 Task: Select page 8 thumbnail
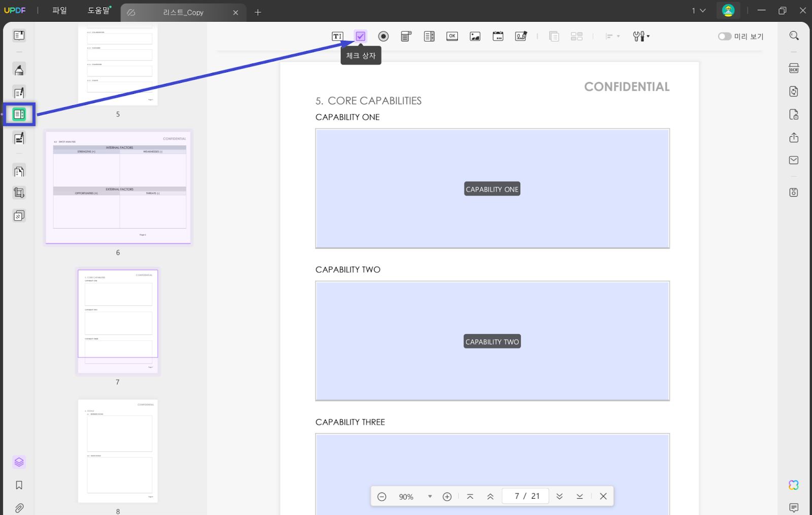click(118, 451)
